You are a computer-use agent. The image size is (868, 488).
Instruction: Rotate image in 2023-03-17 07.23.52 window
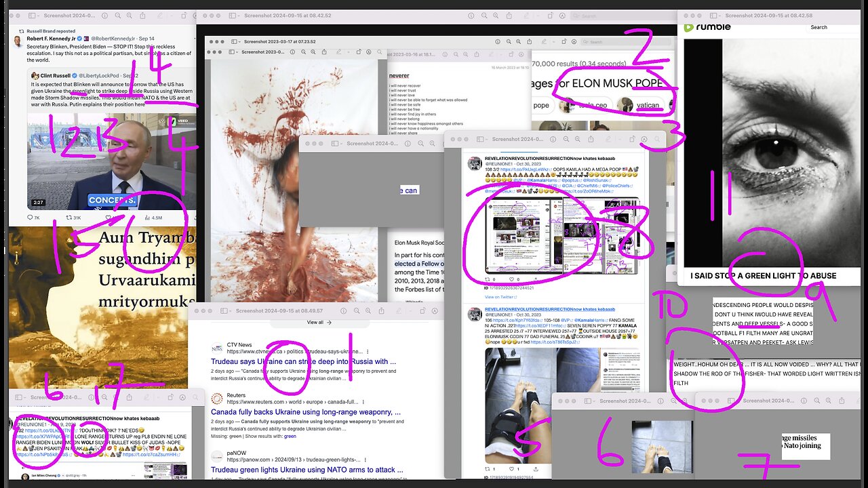pyautogui.click(x=564, y=41)
